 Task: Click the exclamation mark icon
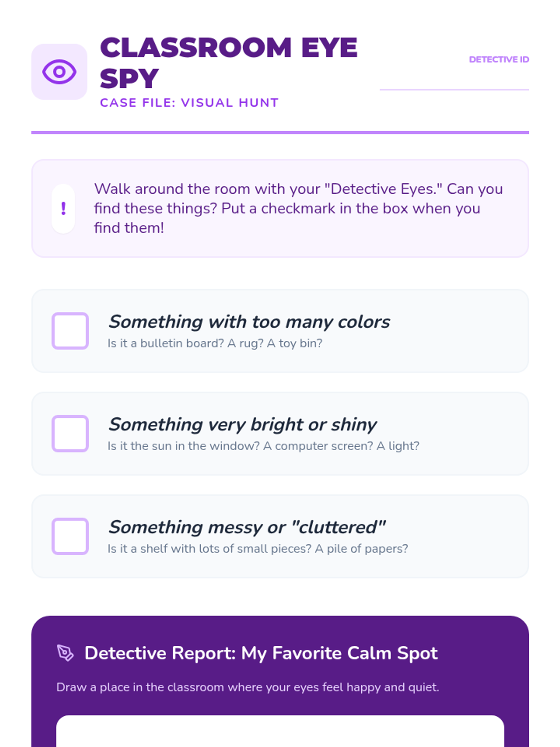pos(63,208)
